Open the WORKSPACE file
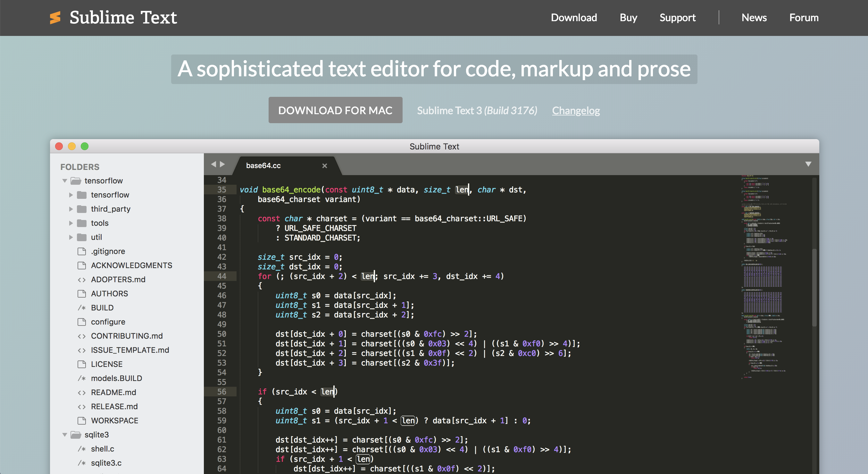Image resolution: width=868 pixels, height=474 pixels. click(x=114, y=421)
